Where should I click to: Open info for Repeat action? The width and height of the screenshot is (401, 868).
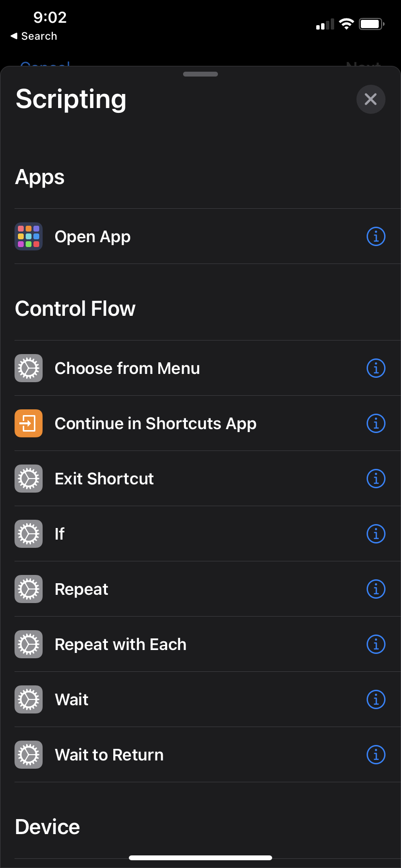point(376,589)
